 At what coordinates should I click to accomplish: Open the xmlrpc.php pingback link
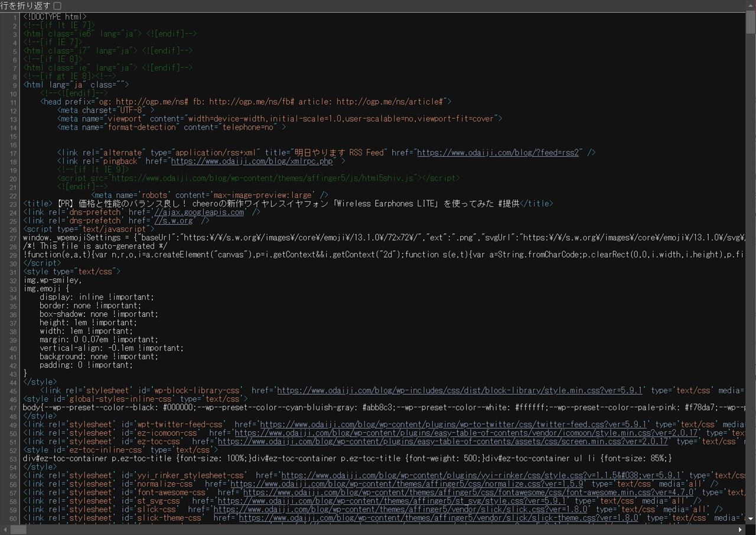tap(252, 161)
